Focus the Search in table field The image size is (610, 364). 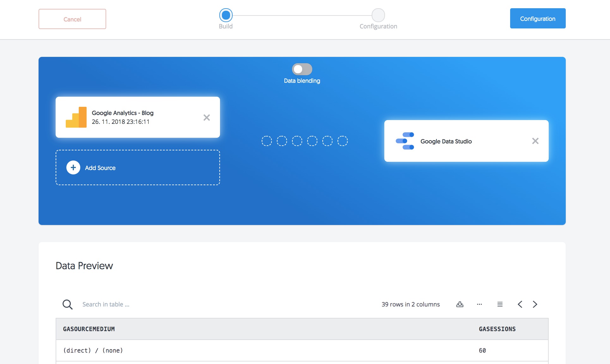point(106,304)
